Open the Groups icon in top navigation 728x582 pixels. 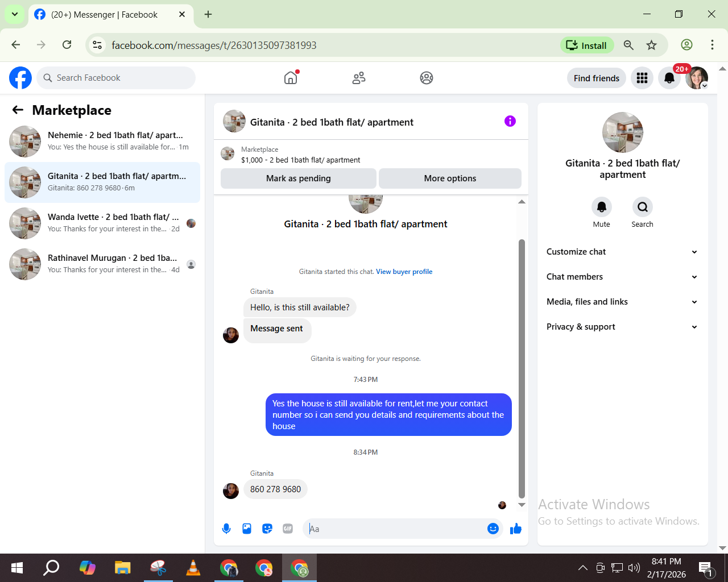(x=427, y=78)
